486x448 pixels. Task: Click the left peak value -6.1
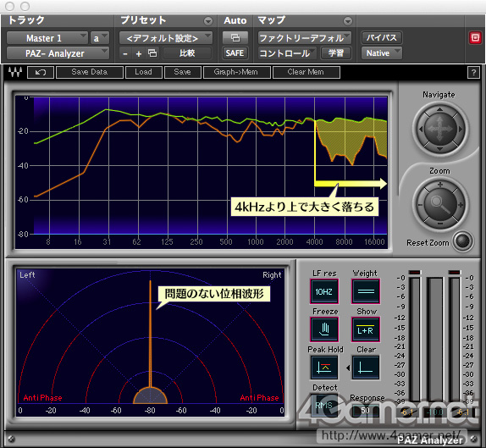tap(407, 412)
